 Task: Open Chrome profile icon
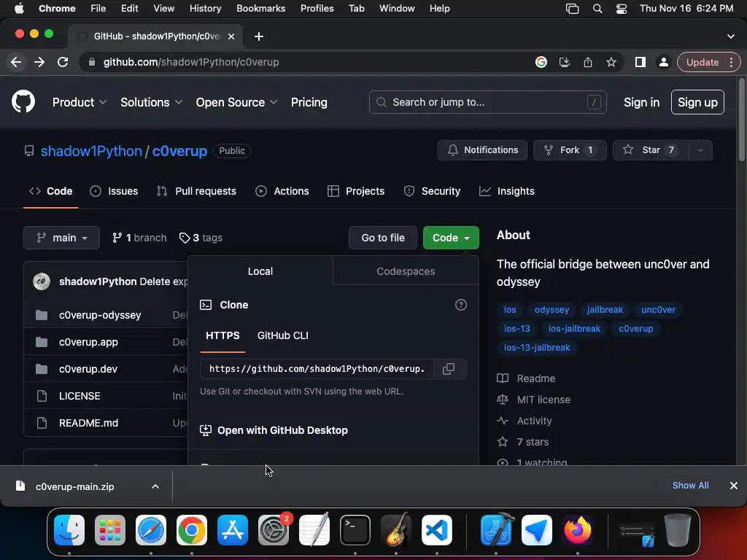(663, 63)
